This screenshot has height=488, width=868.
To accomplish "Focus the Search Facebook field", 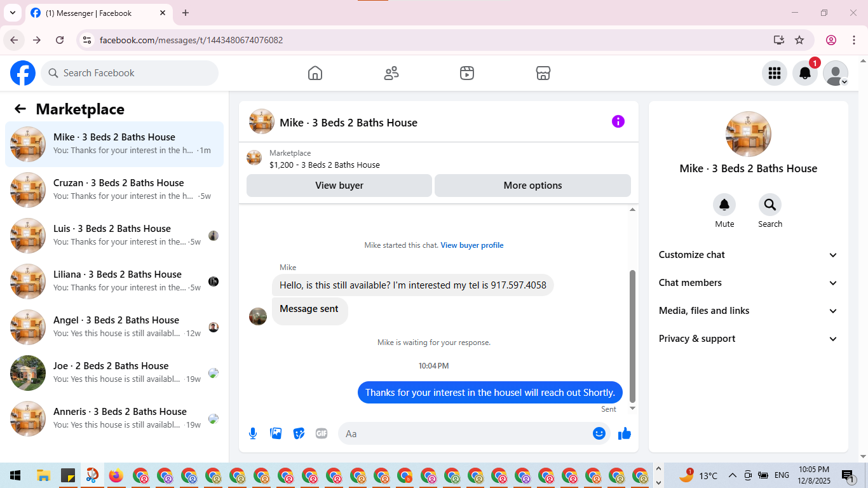I will point(130,73).
